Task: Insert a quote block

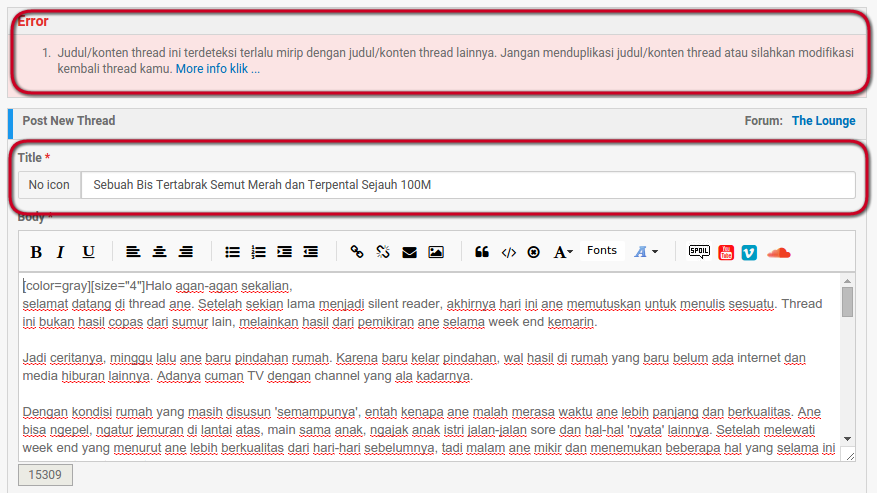Action: point(482,252)
